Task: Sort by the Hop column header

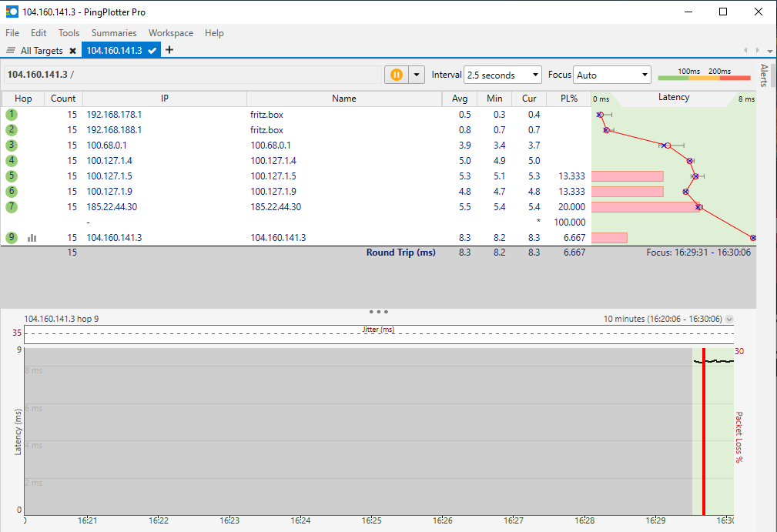Action: coord(23,99)
